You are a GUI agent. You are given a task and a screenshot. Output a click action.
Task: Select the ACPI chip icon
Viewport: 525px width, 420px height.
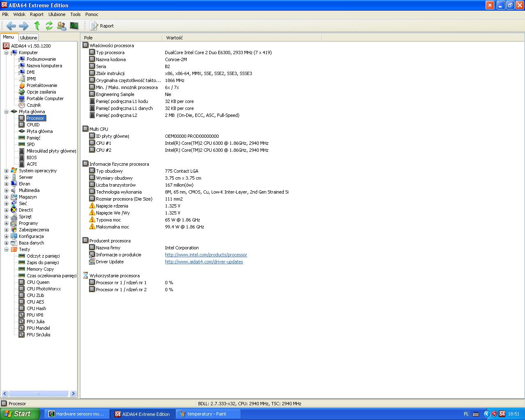(22, 164)
